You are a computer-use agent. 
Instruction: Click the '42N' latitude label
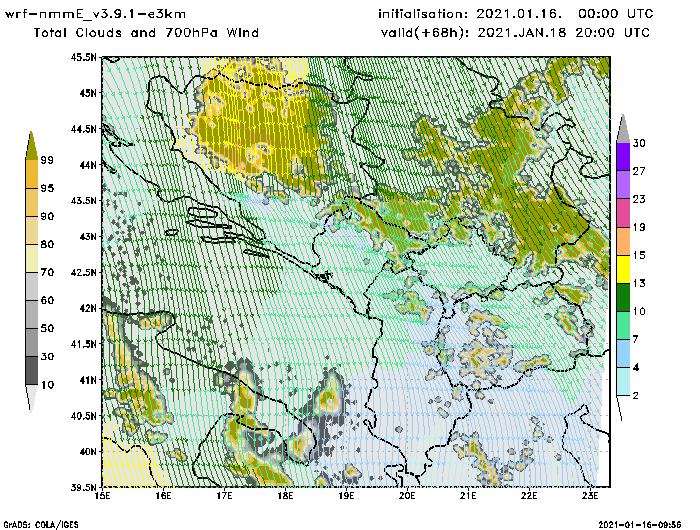88,309
